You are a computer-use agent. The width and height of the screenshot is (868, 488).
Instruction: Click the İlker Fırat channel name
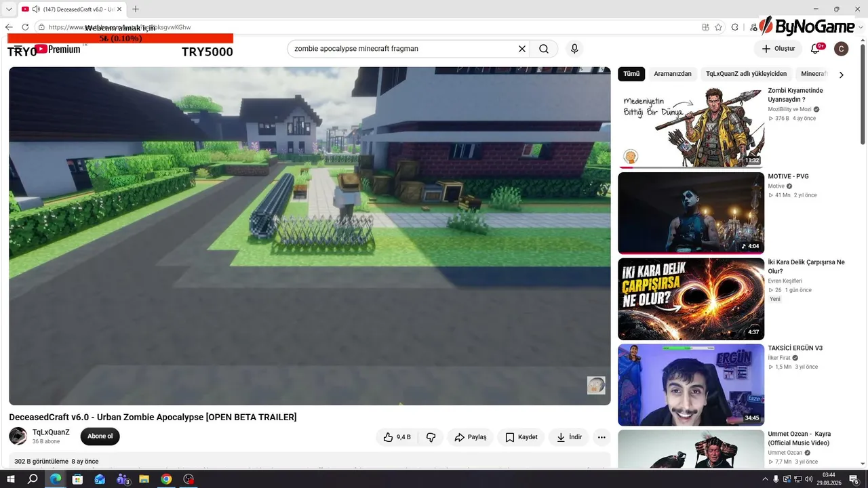tap(778, 358)
